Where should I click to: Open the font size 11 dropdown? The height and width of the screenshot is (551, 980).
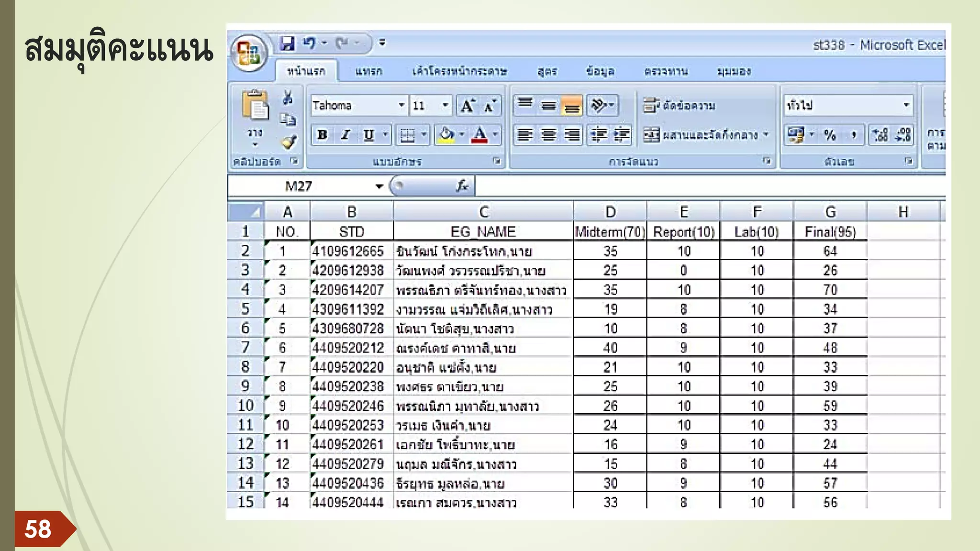click(x=445, y=105)
